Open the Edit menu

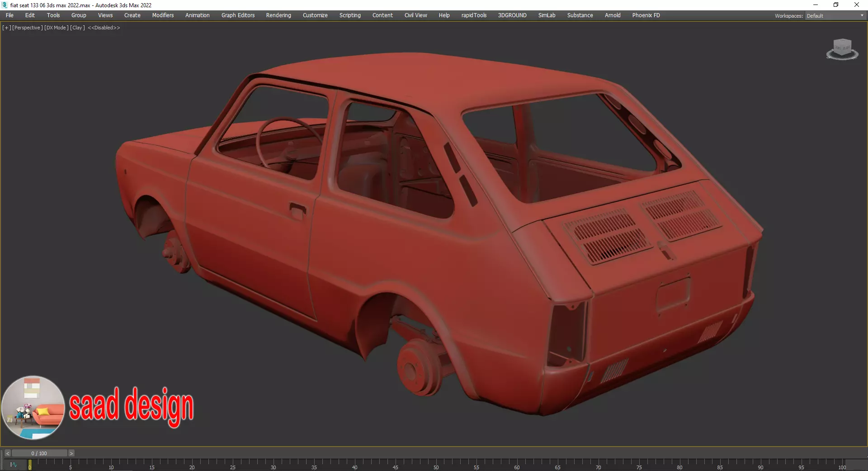coord(30,15)
